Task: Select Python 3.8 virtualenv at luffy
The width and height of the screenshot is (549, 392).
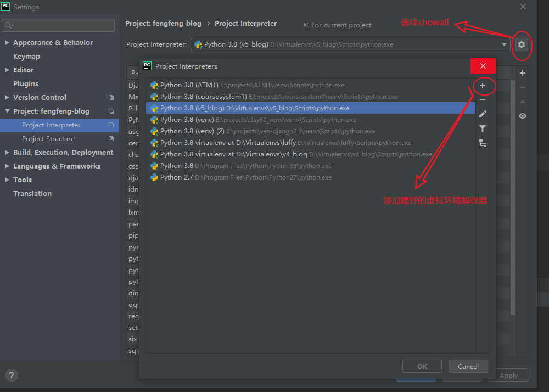Action: point(311,143)
